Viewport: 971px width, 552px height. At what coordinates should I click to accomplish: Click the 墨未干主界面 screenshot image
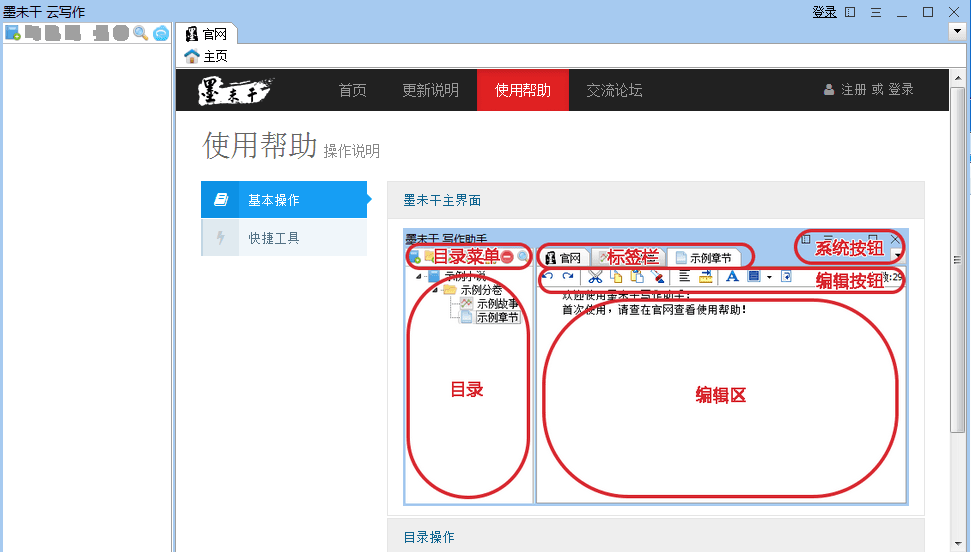pos(655,367)
